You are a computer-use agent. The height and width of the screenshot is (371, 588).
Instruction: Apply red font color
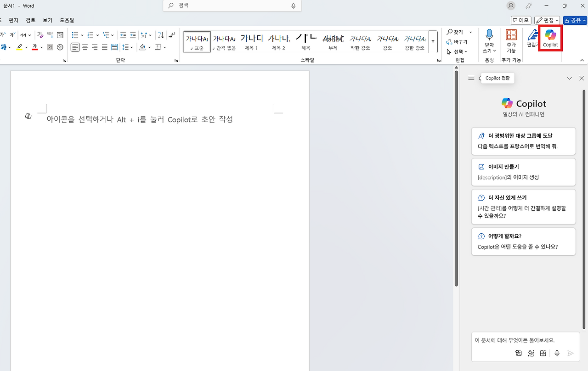[34, 47]
